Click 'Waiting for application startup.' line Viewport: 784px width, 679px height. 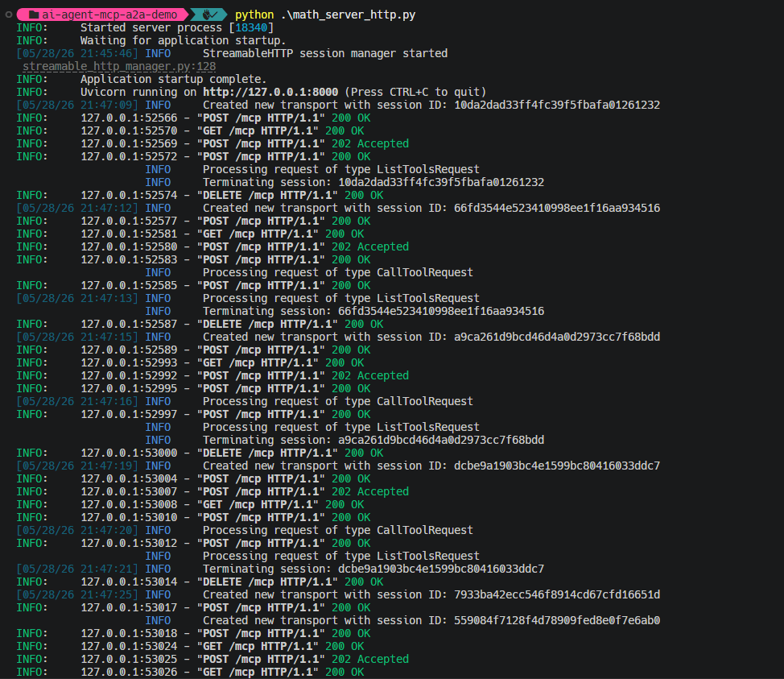pos(183,40)
